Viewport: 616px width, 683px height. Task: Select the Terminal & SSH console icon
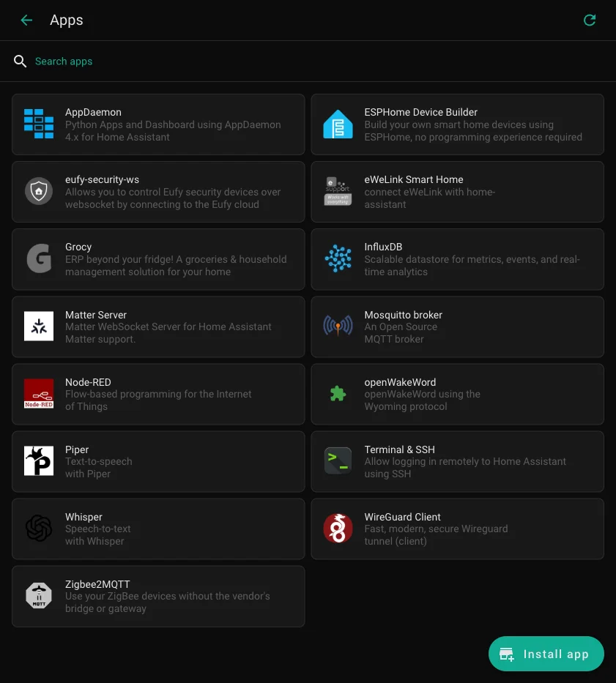pos(338,461)
